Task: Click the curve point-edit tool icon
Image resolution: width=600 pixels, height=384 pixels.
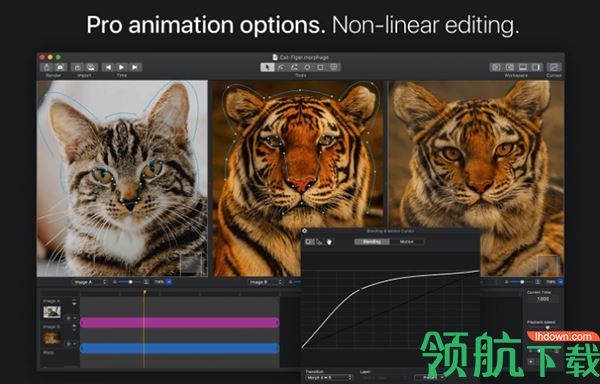Action: 320,242
